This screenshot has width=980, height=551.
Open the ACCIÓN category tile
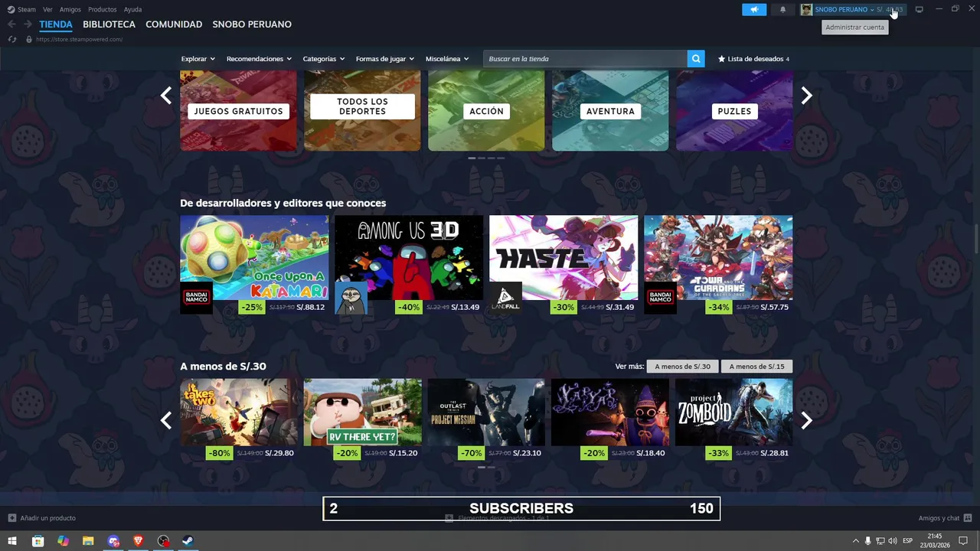(486, 111)
